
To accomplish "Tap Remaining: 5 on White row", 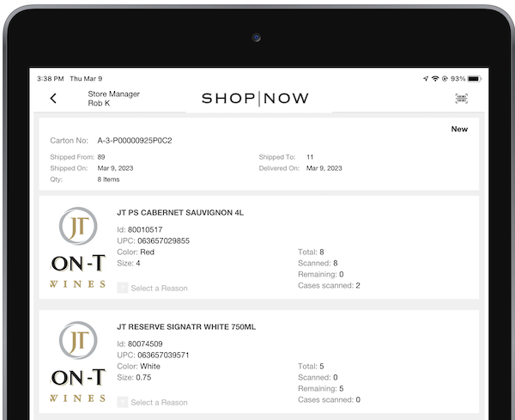I will point(320,389).
